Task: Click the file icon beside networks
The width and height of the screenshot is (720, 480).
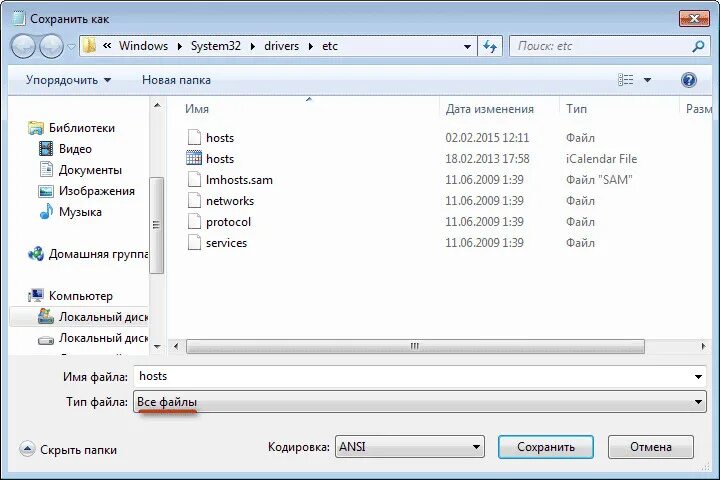Action: pyautogui.click(x=194, y=200)
